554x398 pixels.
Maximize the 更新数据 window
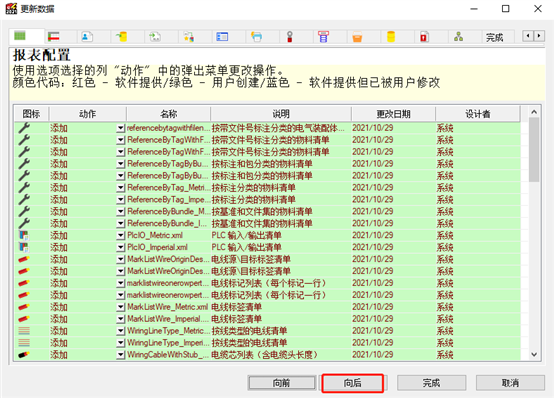point(506,8)
